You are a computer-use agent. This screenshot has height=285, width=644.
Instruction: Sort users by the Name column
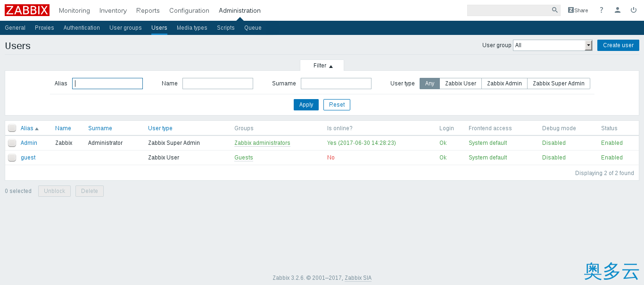63,128
